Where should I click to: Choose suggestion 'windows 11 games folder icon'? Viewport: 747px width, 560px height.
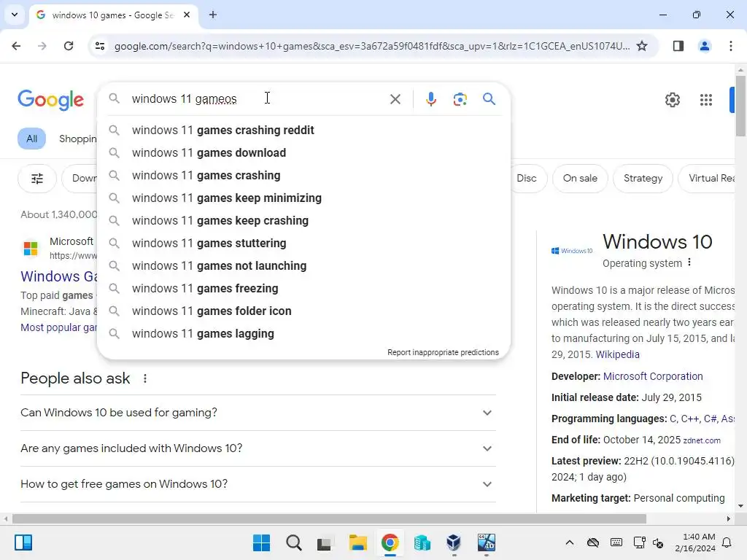pos(303,311)
